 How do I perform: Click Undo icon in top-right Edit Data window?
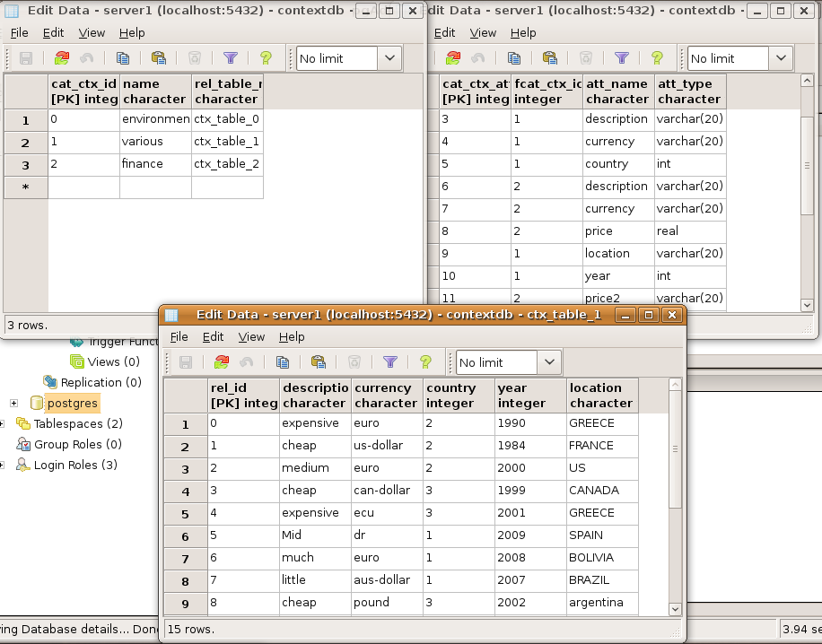478,58
